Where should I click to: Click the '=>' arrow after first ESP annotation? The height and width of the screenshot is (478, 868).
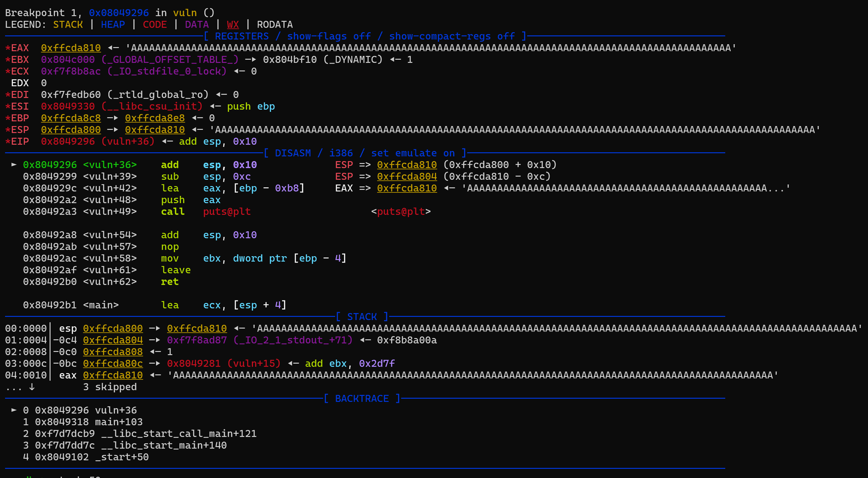coord(365,165)
